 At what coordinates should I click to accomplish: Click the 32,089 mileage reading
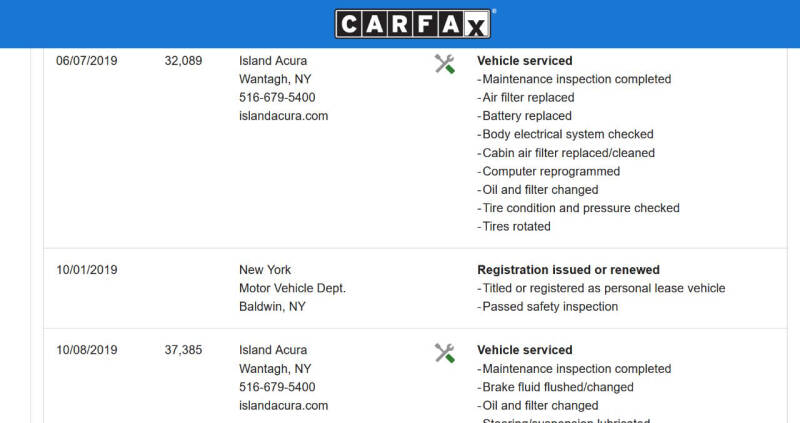[183, 61]
